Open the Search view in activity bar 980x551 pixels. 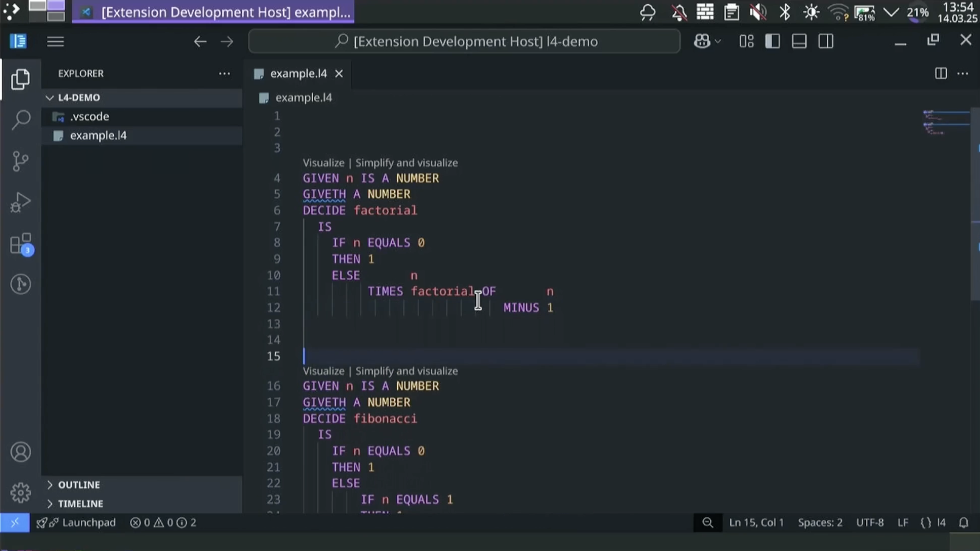click(21, 120)
